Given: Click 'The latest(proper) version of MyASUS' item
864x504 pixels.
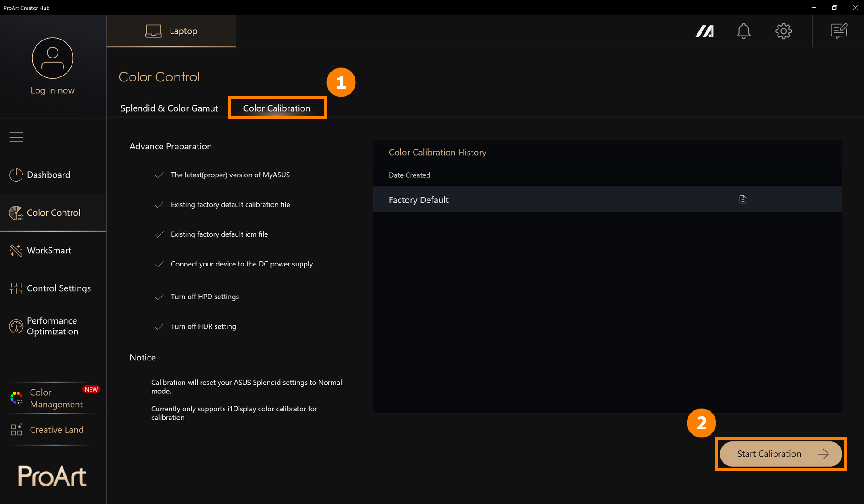Looking at the screenshot, I should pyautogui.click(x=230, y=175).
